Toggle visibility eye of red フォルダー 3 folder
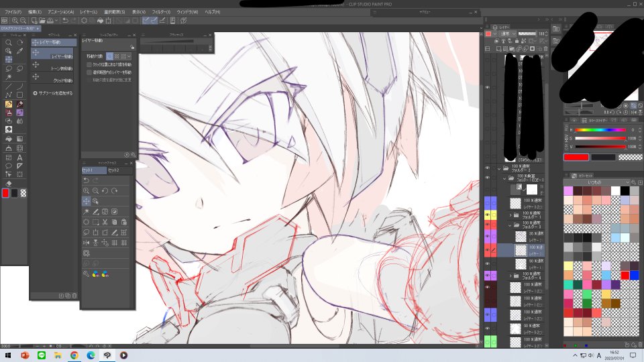This screenshot has height=362, width=644. (487, 225)
